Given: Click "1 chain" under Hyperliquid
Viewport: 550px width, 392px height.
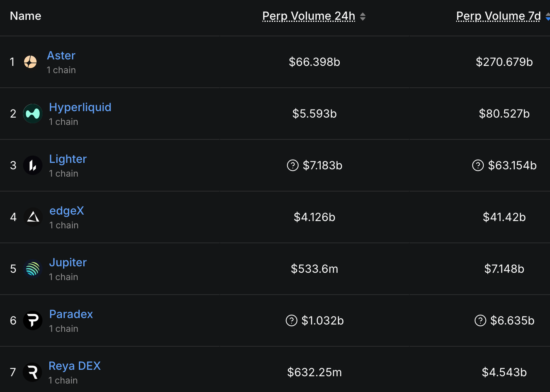Looking at the screenshot, I should (63, 122).
